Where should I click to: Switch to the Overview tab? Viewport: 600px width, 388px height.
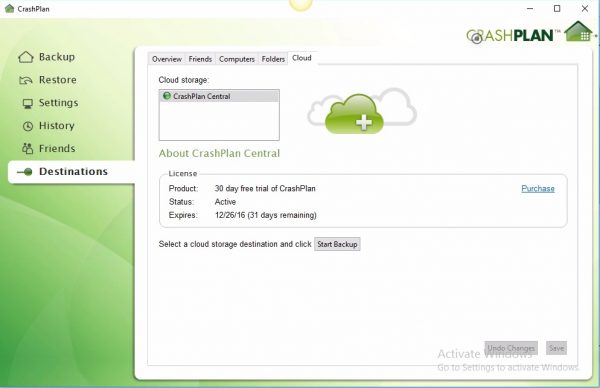167,59
